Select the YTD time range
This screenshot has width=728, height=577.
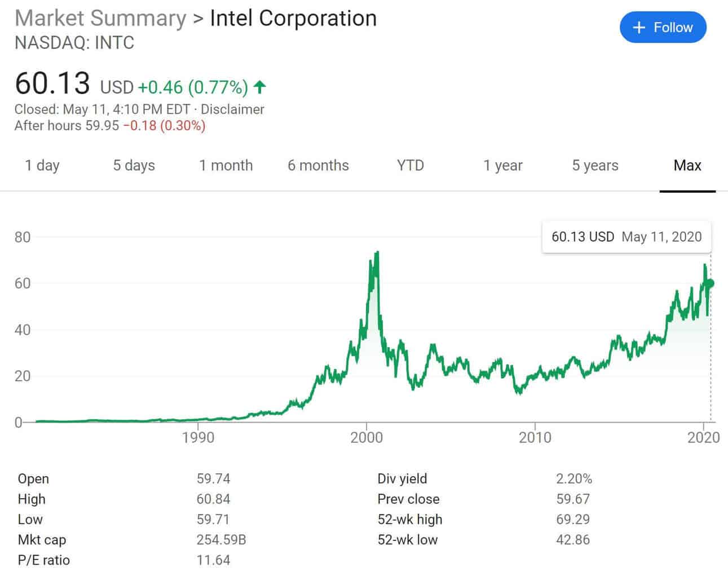[x=410, y=165]
